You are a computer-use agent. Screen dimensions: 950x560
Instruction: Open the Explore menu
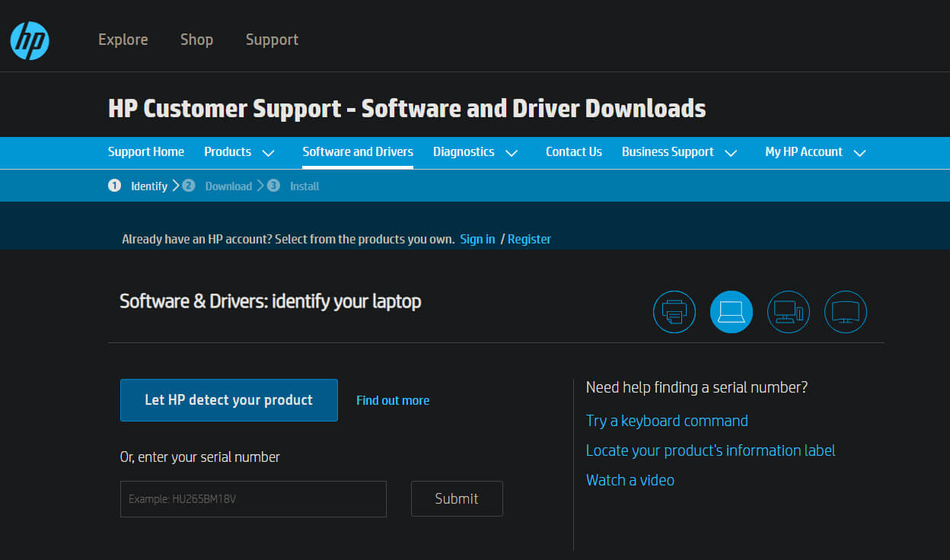tap(123, 40)
